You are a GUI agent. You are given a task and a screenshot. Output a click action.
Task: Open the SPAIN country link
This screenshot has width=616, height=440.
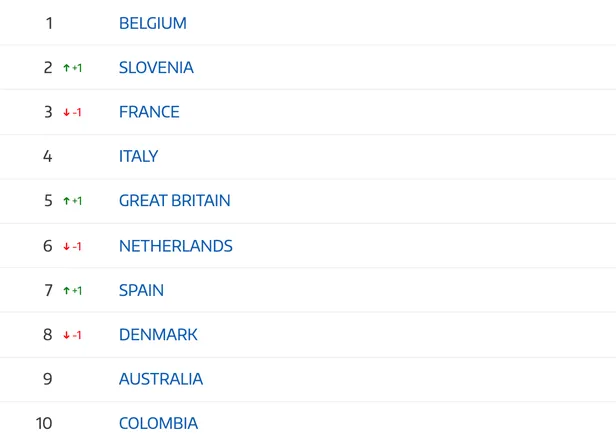click(141, 291)
